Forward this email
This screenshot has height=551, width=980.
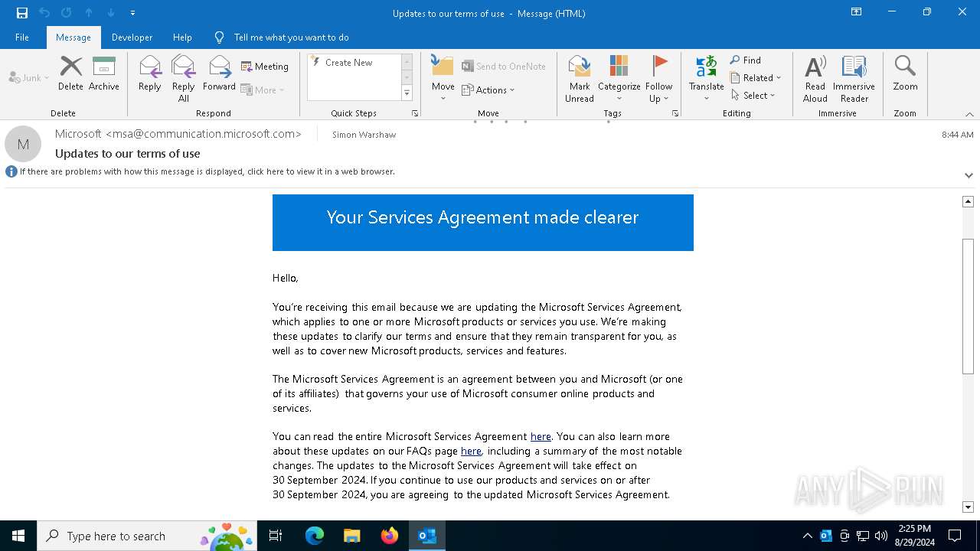219,73
